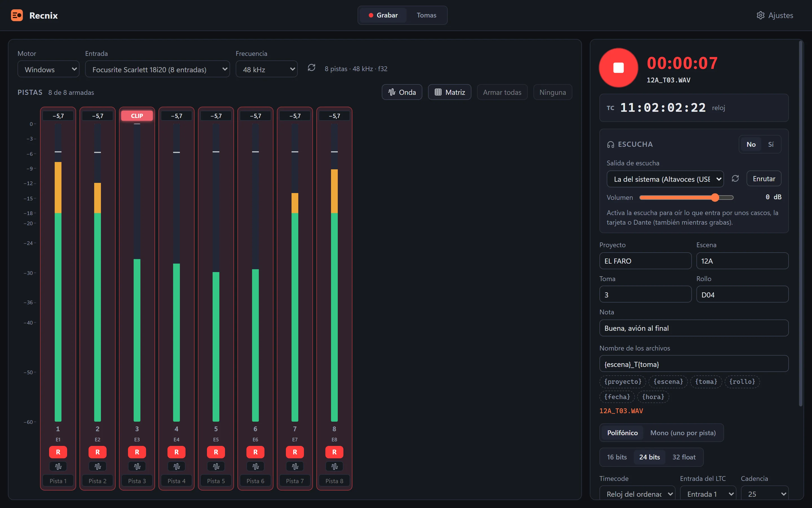The height and width of the screenshot is (508, 812).
Task: Select the 32 float bit depth
Action: (684, 457)
